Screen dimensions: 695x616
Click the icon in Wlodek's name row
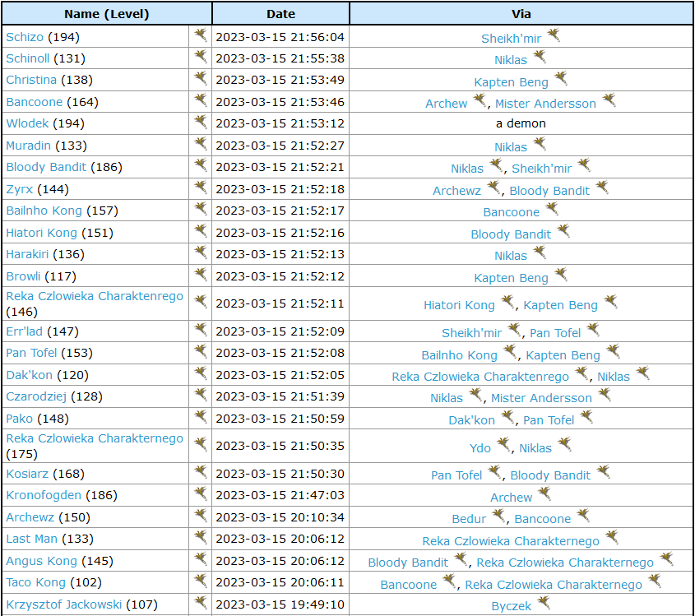[x=200, y=122]
